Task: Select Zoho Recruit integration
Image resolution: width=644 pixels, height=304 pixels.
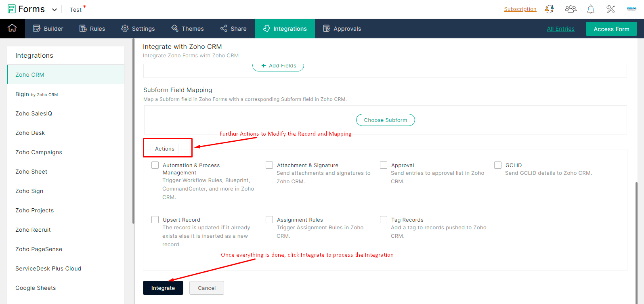Action: click(x=66, y=230)
